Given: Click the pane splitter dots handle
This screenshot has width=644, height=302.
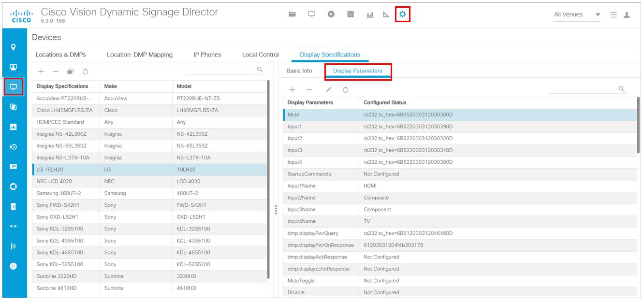Looking at the screenshot, I should [x=276, y=210].
